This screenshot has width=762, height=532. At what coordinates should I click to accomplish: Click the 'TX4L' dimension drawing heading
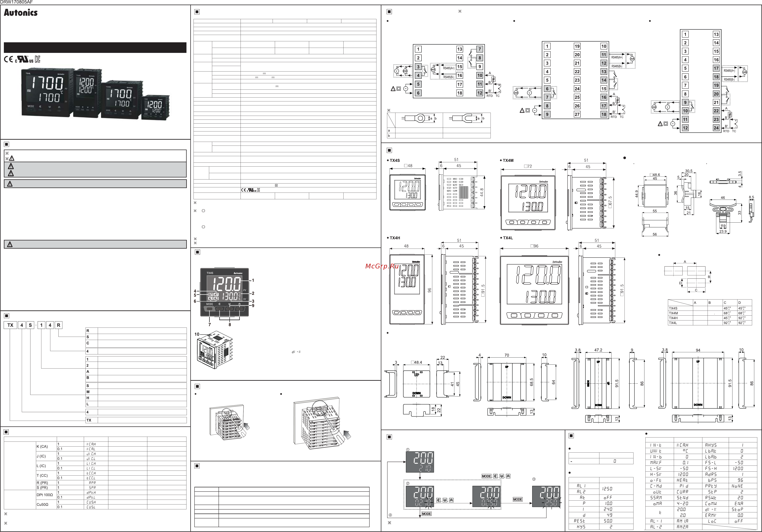pos(508,238)
